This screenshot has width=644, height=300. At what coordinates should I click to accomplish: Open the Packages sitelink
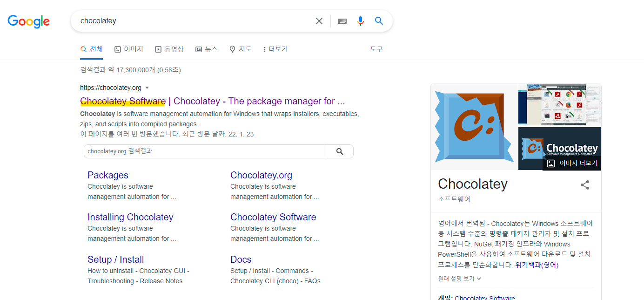(108, 175)
